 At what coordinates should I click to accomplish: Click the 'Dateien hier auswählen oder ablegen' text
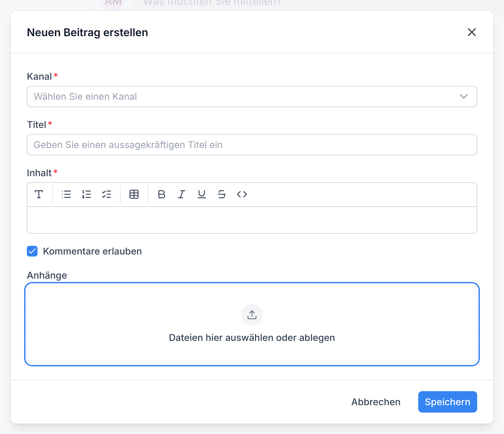252,338
